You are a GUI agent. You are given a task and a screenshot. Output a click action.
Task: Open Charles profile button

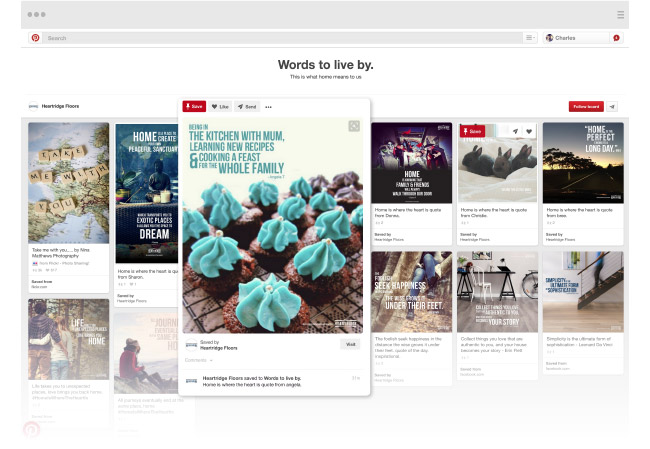pyautogui.click(x=576, y=38)
